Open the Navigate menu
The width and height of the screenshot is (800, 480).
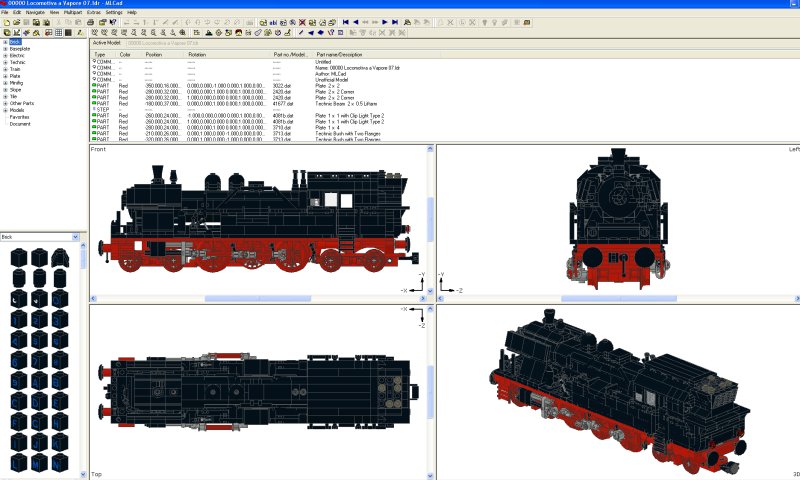coord(35,12)
